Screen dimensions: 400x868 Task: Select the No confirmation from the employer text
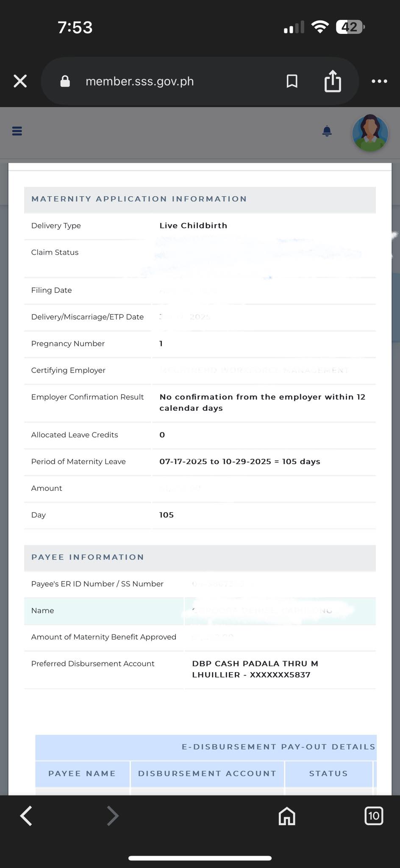pyautogui.click(x=262, y=402)
